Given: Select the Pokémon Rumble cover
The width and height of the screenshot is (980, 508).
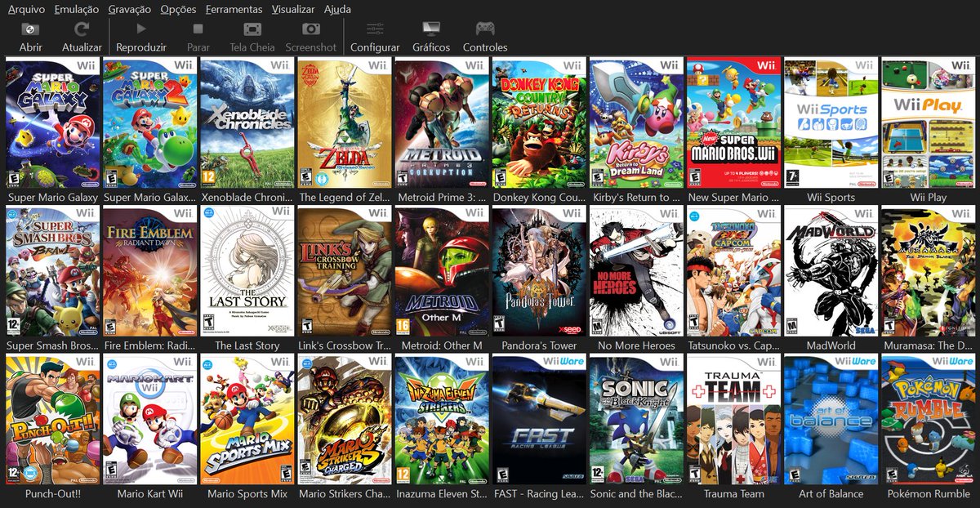Looking at the screenshot, I should tap(929, 420).
